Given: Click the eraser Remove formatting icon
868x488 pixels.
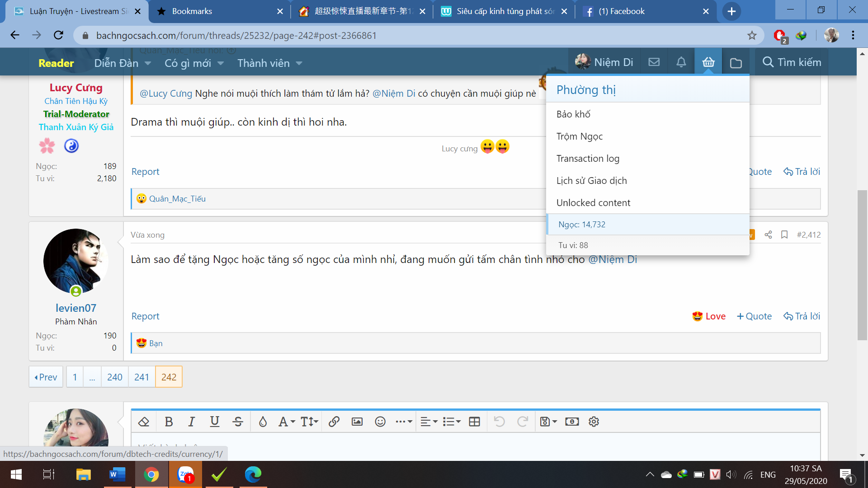Looking at the screenshot, I should coord(144,422).
